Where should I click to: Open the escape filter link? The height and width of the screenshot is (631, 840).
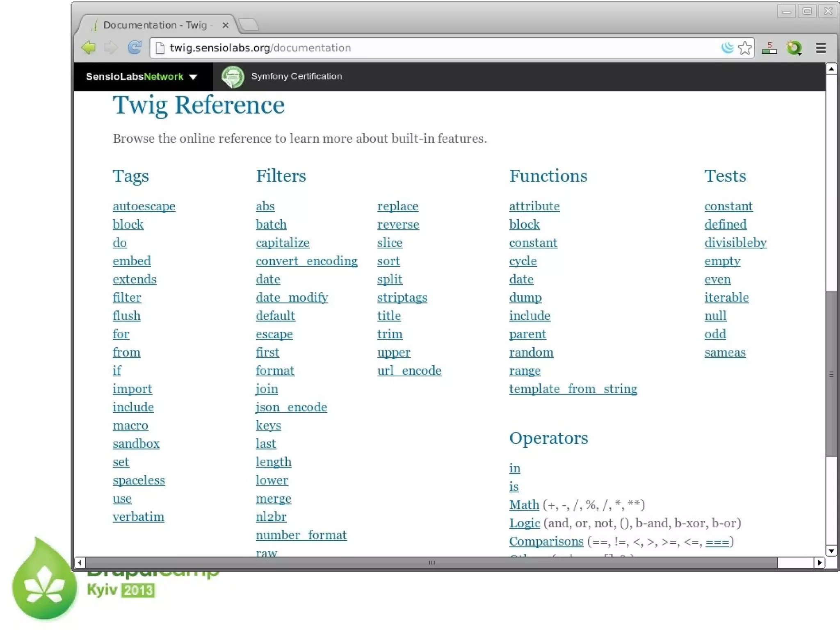pyautogui.click(x=274, y=335)
